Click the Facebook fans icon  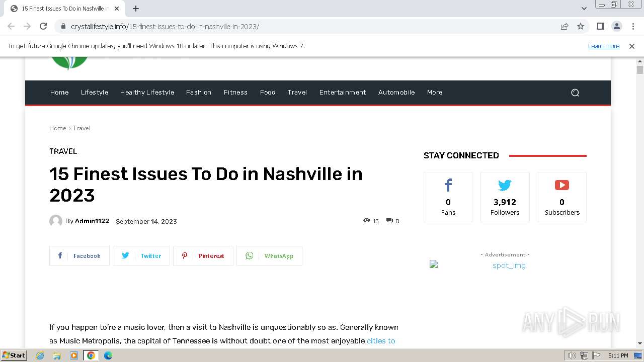click(448, 185)
